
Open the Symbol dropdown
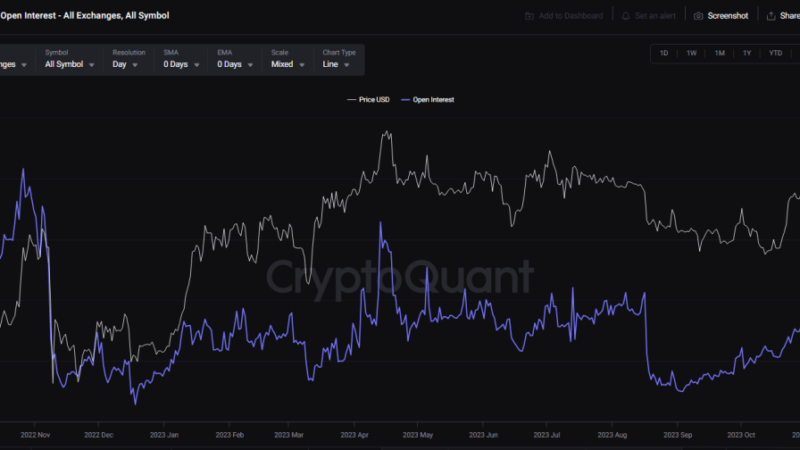(69, 59)
